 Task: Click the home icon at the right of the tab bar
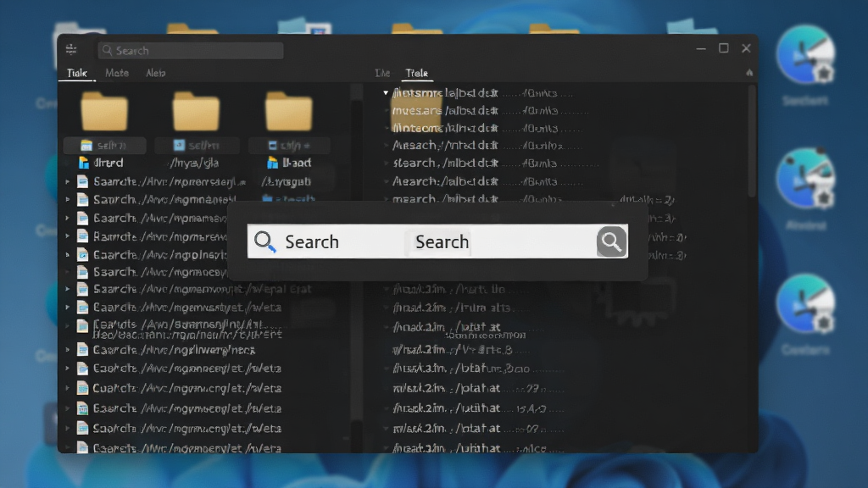point(749,73)
